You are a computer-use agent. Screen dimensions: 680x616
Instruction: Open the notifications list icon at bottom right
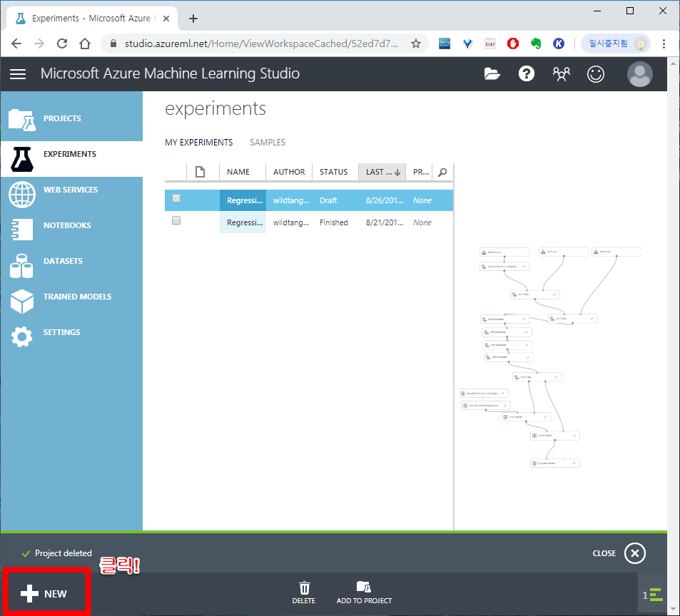point(653,595)
